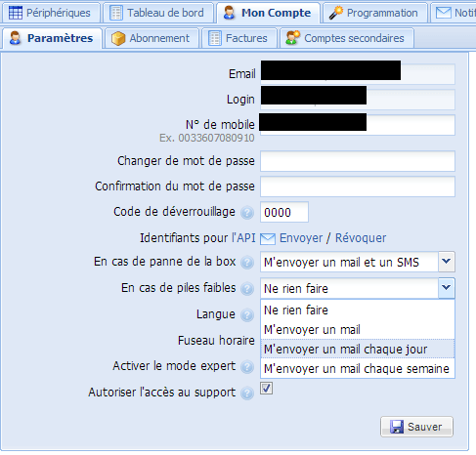Open the Factures tab
This screenshot has width=476, height=455.
click(238, 38)
